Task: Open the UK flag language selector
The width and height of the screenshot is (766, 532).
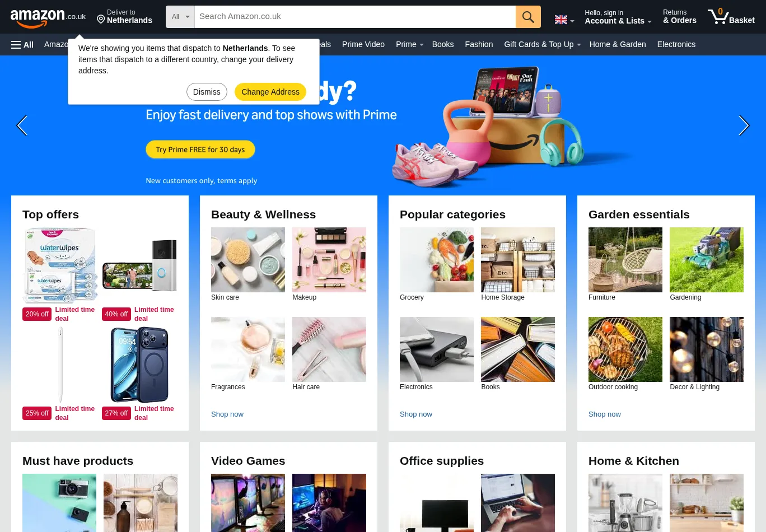Action: click(564, 20)
